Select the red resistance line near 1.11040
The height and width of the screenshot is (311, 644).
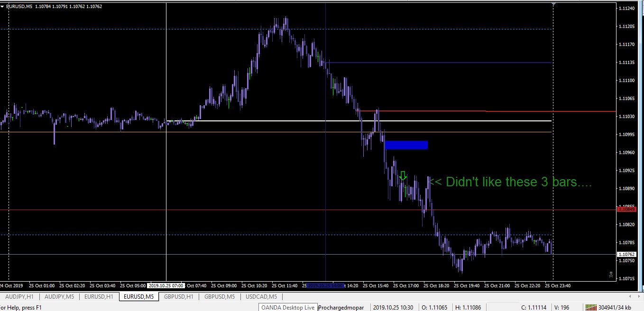[x=474, y=110]
